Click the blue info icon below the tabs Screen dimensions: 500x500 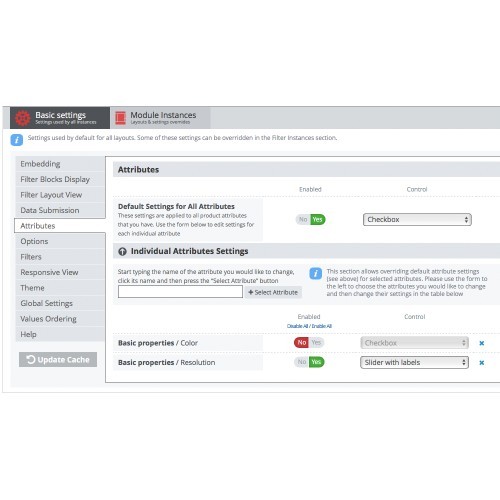click(17, 140)
